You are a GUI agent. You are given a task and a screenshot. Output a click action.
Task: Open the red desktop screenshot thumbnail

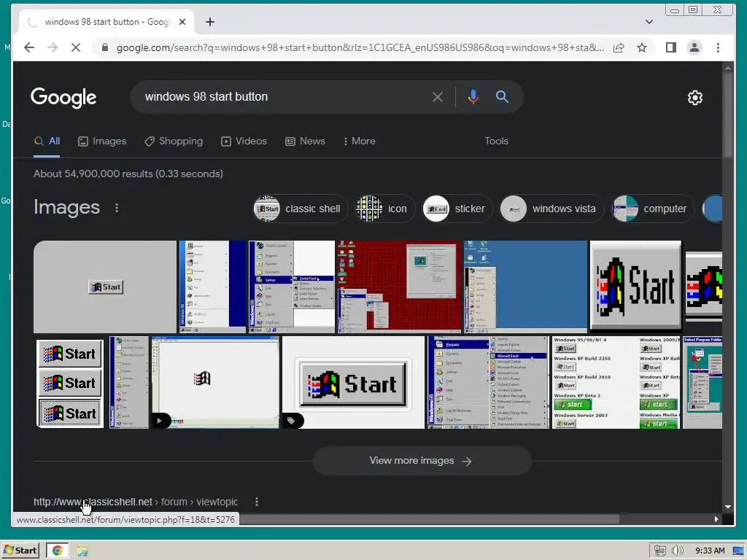(399, 286)
